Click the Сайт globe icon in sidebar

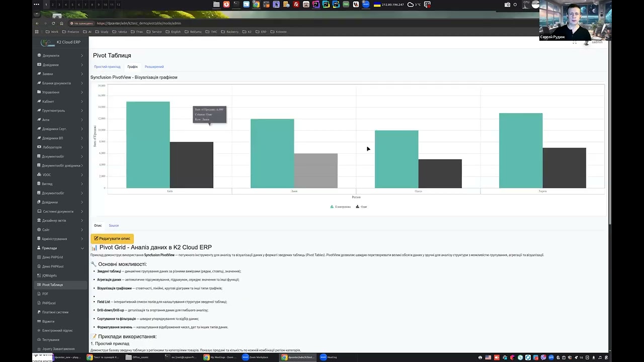coord(39,230)
